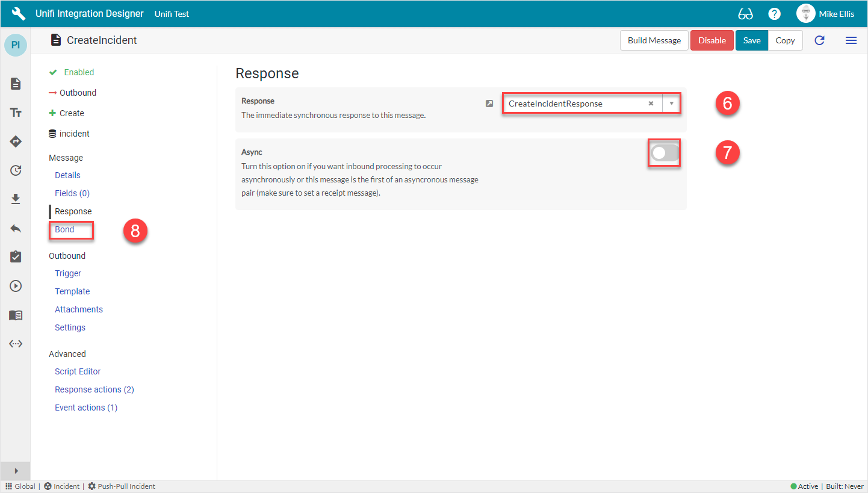This screenshot has width=868, height=493.
Task: Select the undo arrow icon in the sidebar
Action: (15, 228)
